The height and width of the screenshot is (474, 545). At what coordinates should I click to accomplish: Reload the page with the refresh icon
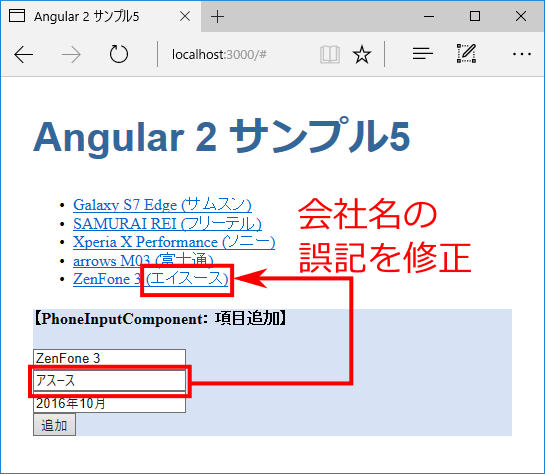119,54
